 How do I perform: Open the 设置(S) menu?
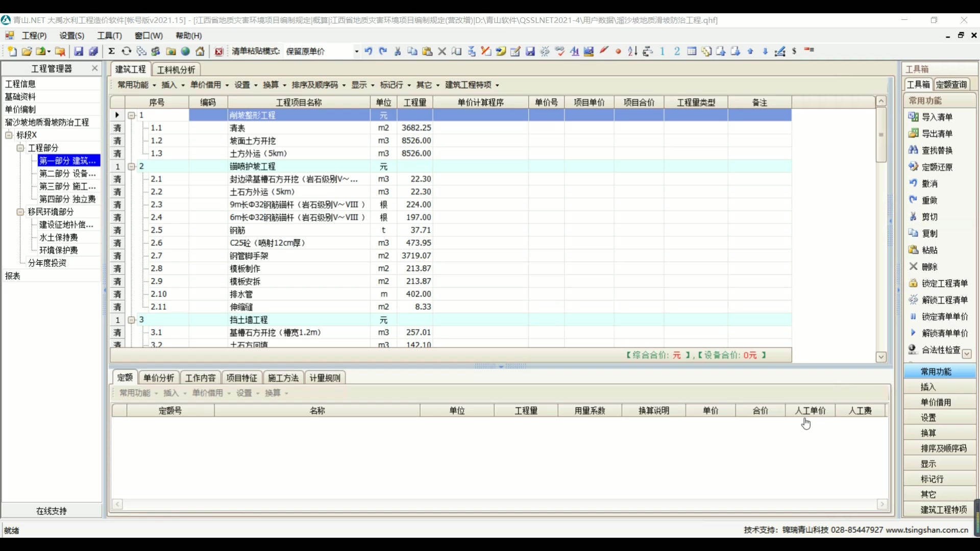click(71, 35)
